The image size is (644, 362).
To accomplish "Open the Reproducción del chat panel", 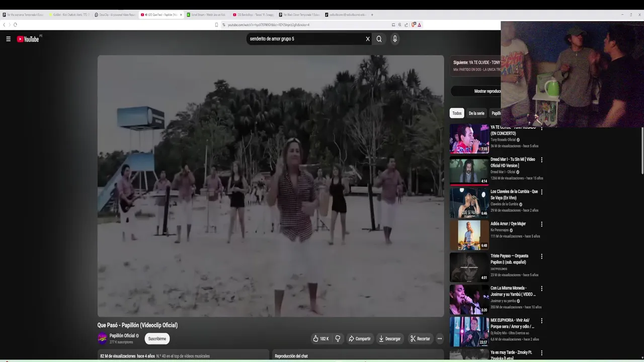I will click(357, 356).
